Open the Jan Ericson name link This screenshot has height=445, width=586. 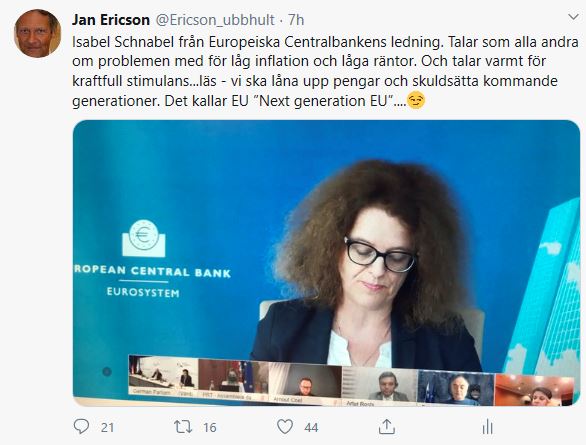pos(111,20)
